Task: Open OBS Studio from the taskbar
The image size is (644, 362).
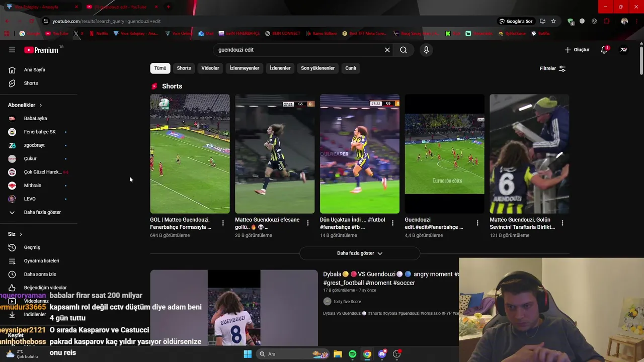Action: coord(396,354)
